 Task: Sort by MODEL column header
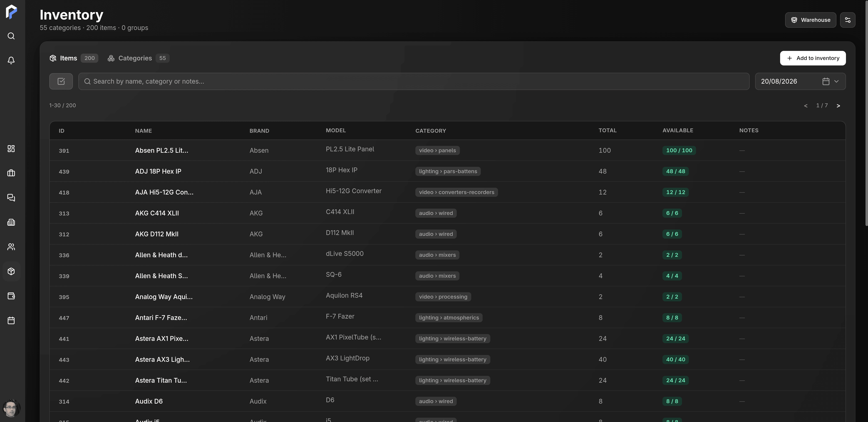(336, 130)
